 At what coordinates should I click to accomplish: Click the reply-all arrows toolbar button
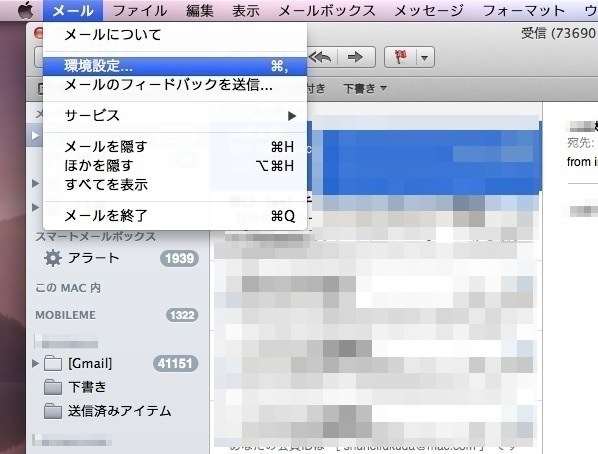coord(320,57)
